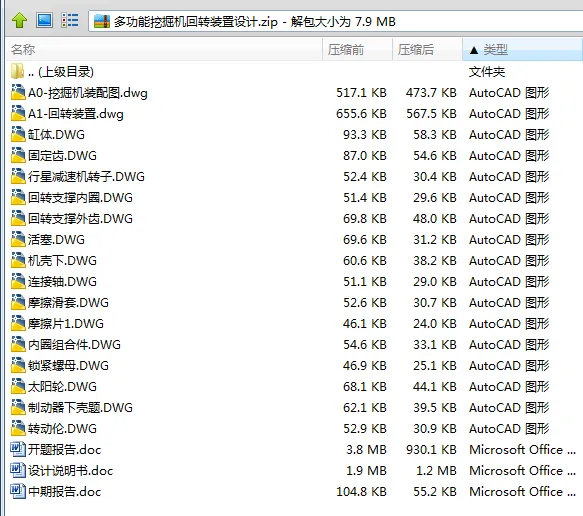Image resolution: width=583 pixels, height=516 pixels.
Task: Click the file name 固定齿.DWG
Action: (x=62, y=156)
